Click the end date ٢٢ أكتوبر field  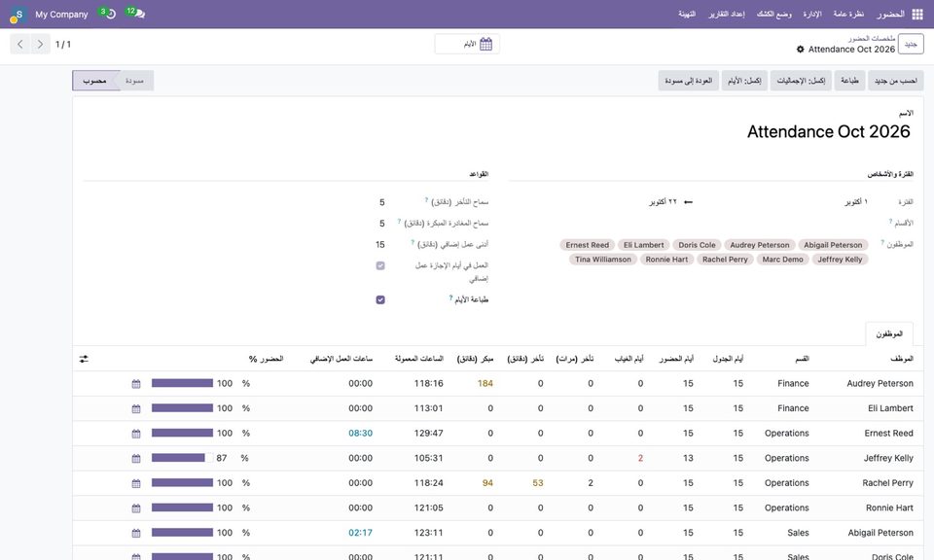pyautogui.click(x=663, y=202)
